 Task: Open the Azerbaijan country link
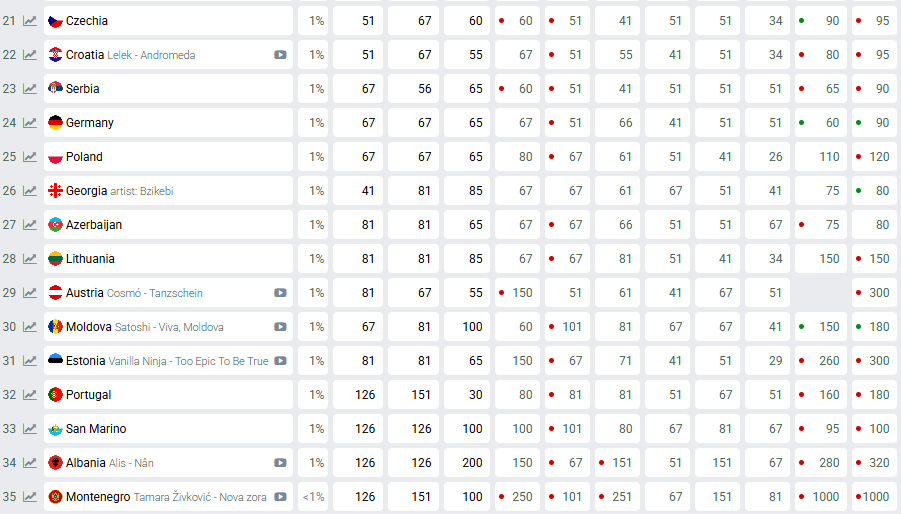coord(94,225)
